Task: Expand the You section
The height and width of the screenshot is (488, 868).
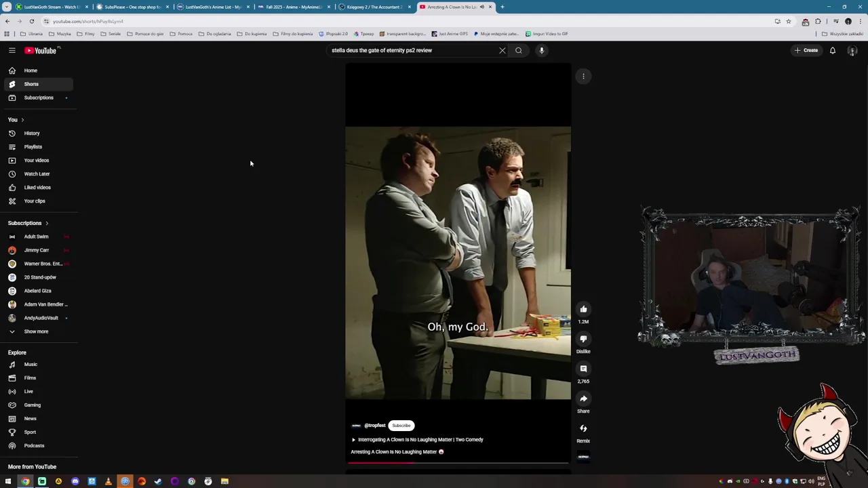Action: (16, 119)
